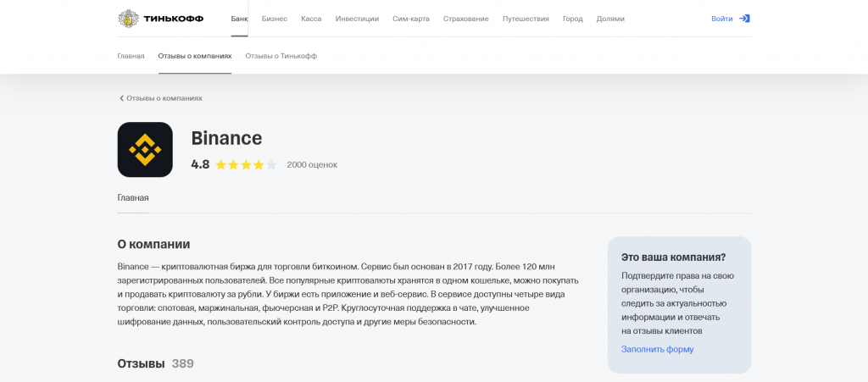Click the 2000 оценок ratings count

(312, 164)
